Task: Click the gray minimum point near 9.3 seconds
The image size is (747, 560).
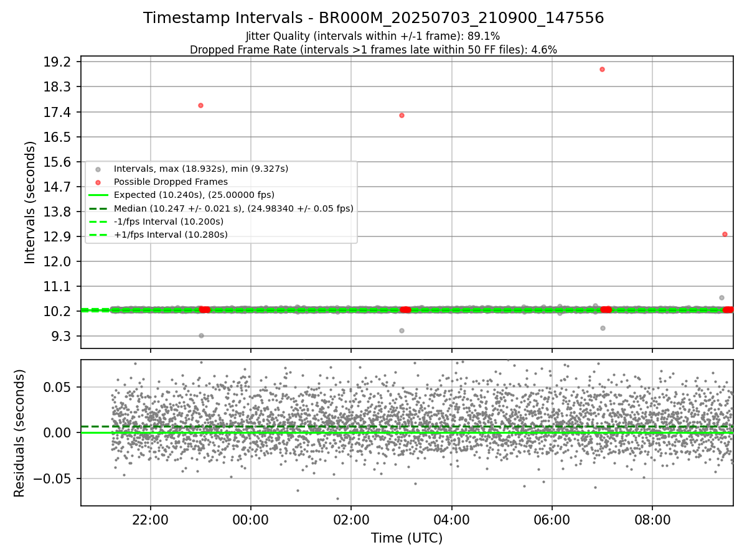Action: click(201, 335)
